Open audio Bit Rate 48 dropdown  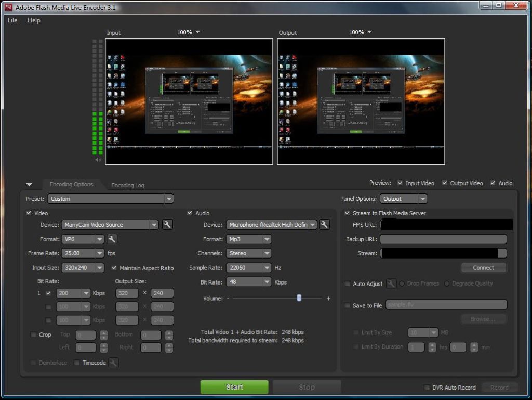pyautogui.click(x=249, y=282)
